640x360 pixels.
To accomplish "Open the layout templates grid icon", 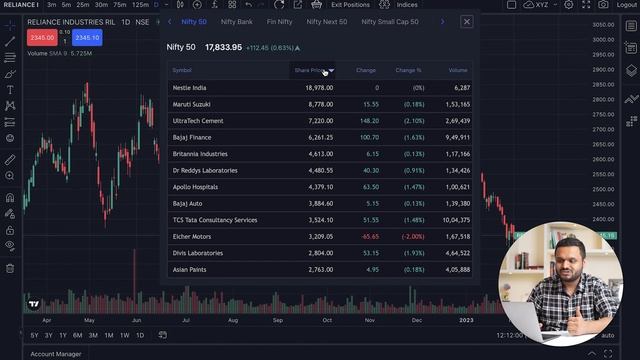I will tap(232, 5).
